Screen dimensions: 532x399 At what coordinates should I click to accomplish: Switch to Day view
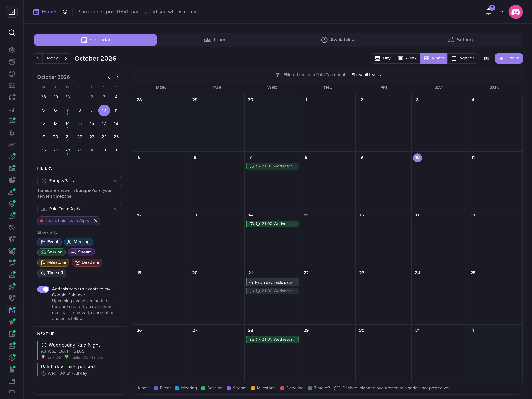(x=383, y=58)
